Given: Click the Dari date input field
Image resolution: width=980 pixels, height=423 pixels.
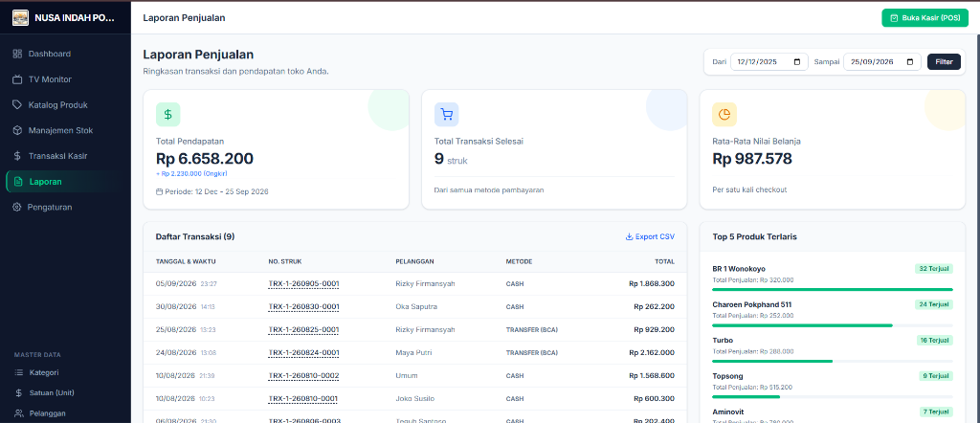Looking at the screenshot, I should (x=768, y=62).
